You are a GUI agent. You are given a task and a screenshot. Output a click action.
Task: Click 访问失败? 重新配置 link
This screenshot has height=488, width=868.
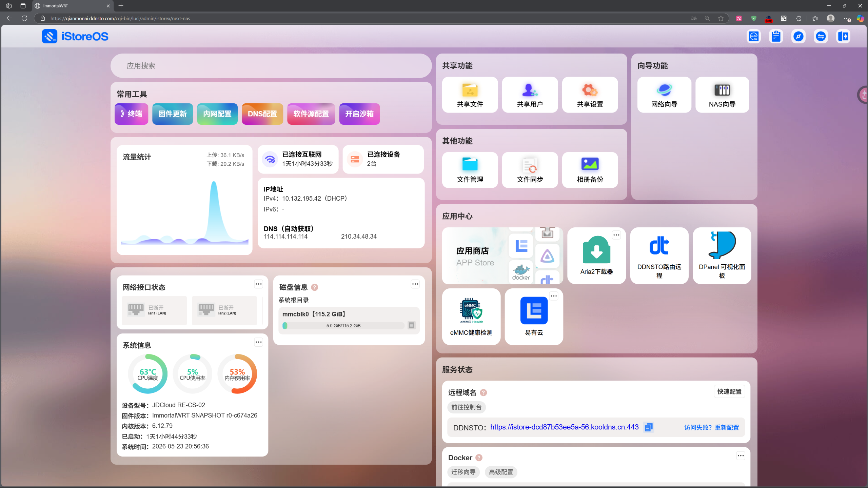711,427
